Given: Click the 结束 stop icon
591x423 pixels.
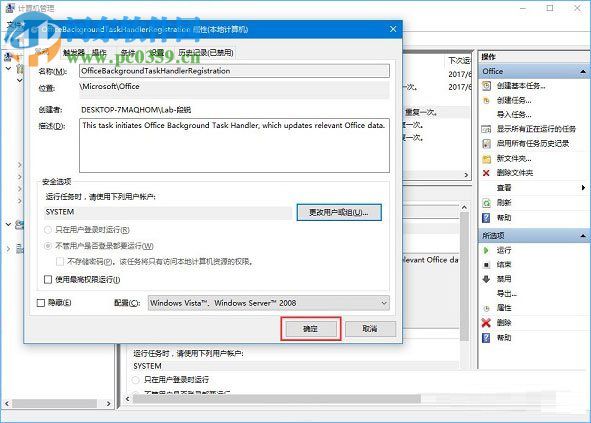Looking at the screenshot, I should (486, 265).
